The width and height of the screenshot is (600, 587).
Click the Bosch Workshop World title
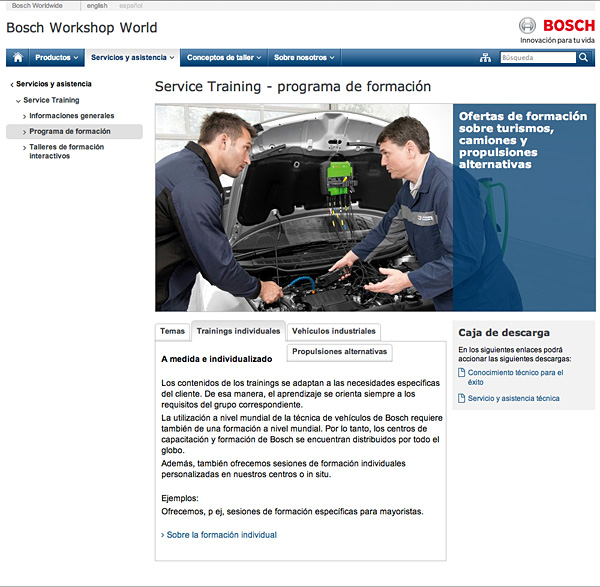(x=82, y=28)
